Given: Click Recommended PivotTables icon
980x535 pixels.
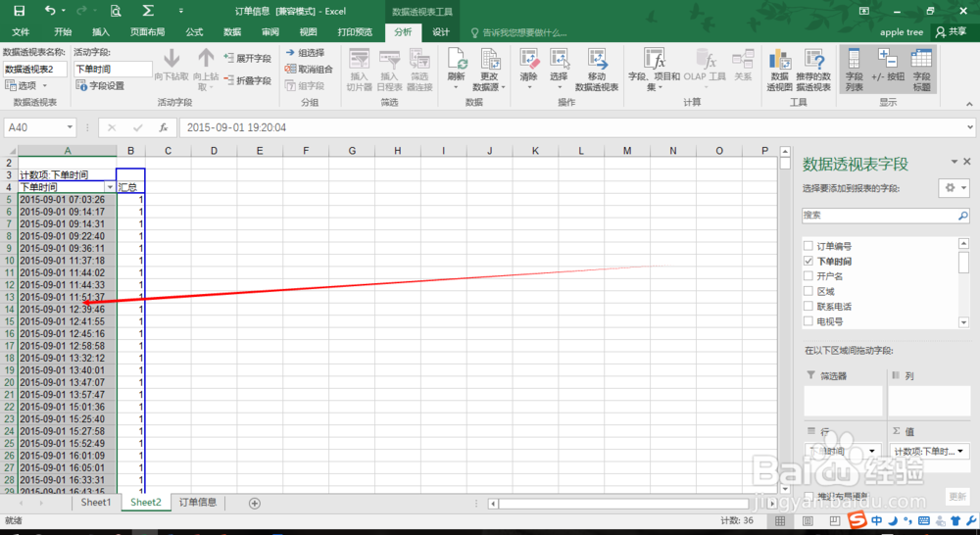Looking at the screenshot, I should pos(813,60).
